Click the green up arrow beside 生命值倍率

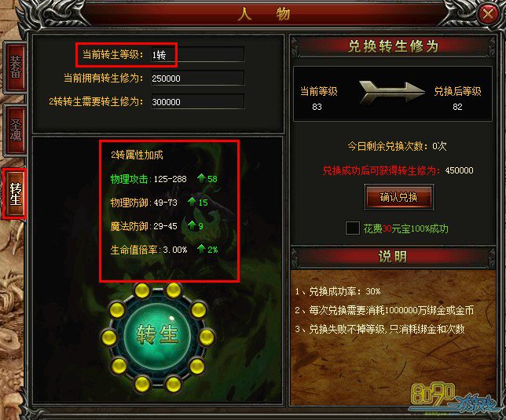point(201,249)
